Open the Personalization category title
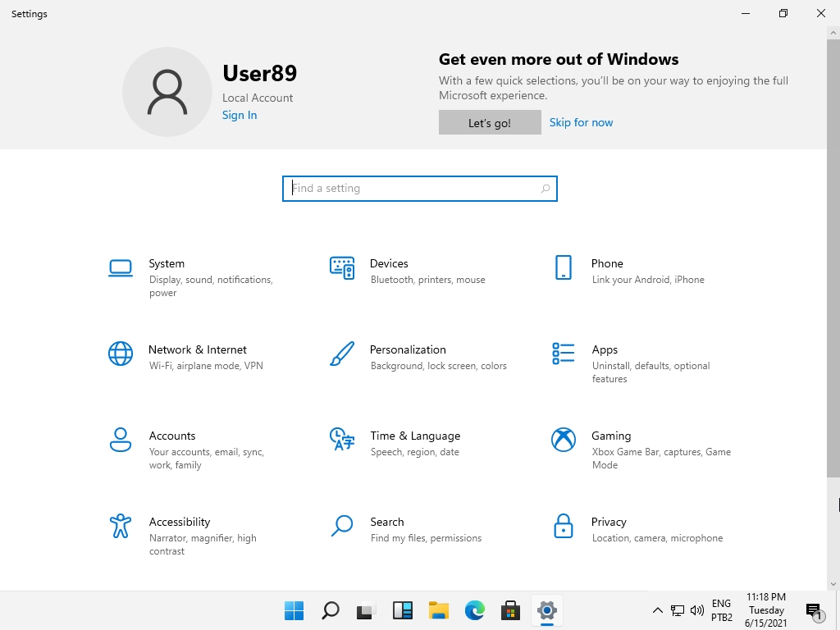Screen dimensions: 840x630 point(408,349)
